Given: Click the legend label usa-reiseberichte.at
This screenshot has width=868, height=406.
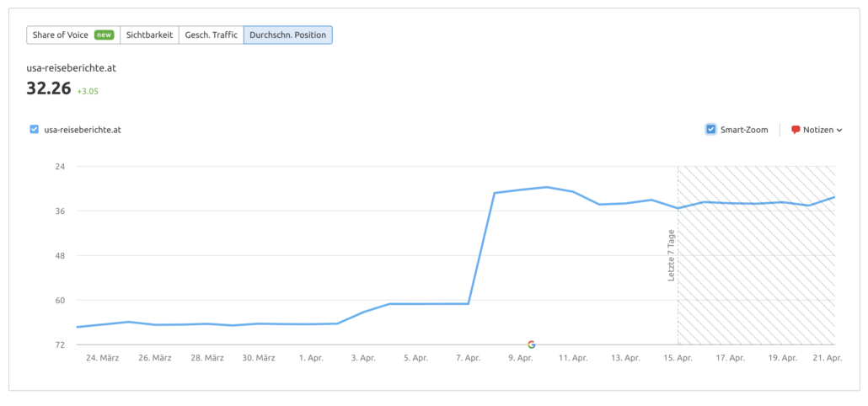Looking at the screenshot, I should tap(83, 130).
